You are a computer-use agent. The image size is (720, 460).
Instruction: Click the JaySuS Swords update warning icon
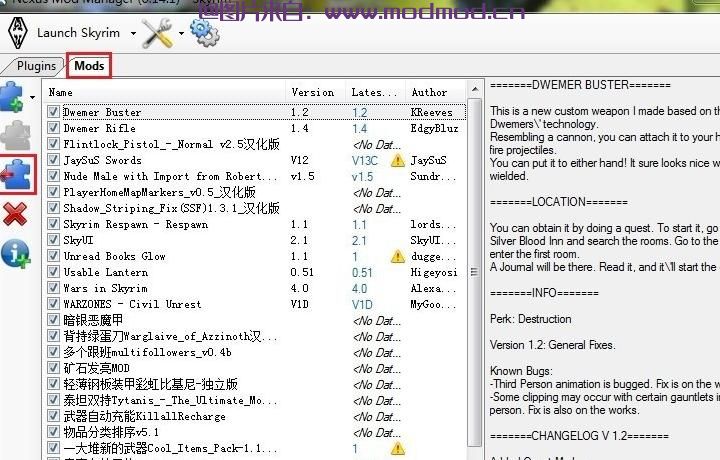pos(398,160)
